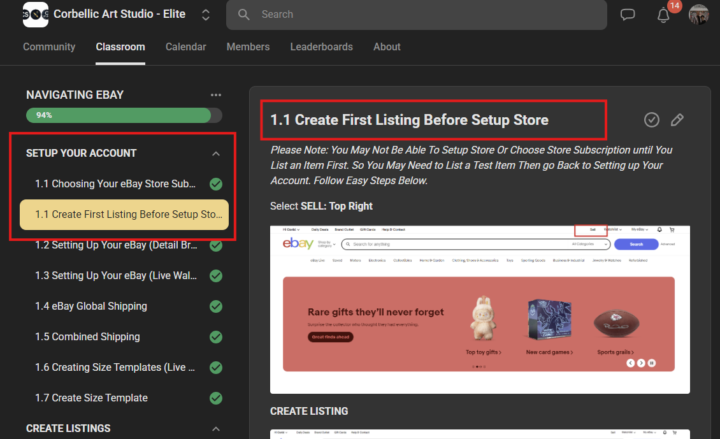Image resolution: width=720 pixels, height=439 pixels.
Task: Open the user profile avatar
Action: coord(698,15)
